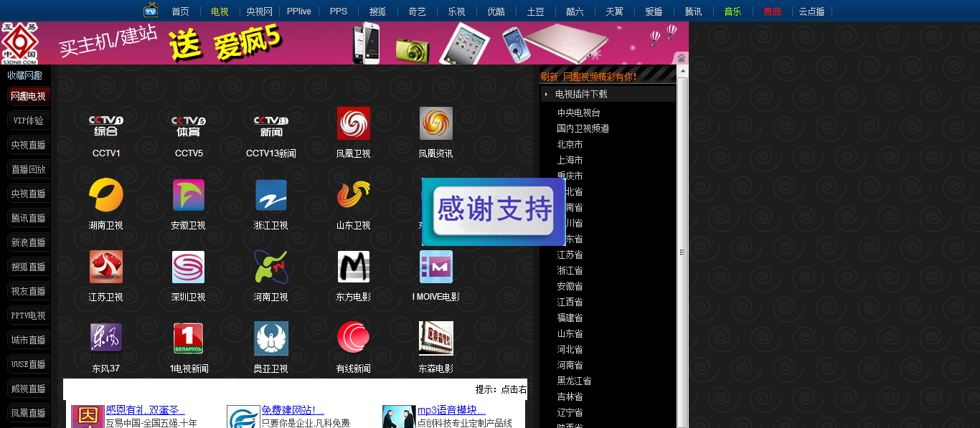
Task: Open 音乐 in top navigation
Action: tap(732, 11)
